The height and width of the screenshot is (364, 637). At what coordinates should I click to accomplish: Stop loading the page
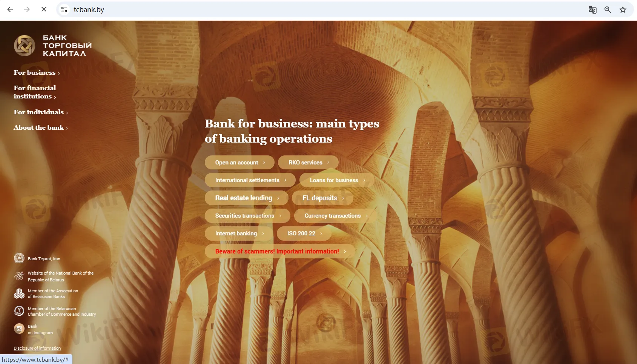click(x=44, y=9)
